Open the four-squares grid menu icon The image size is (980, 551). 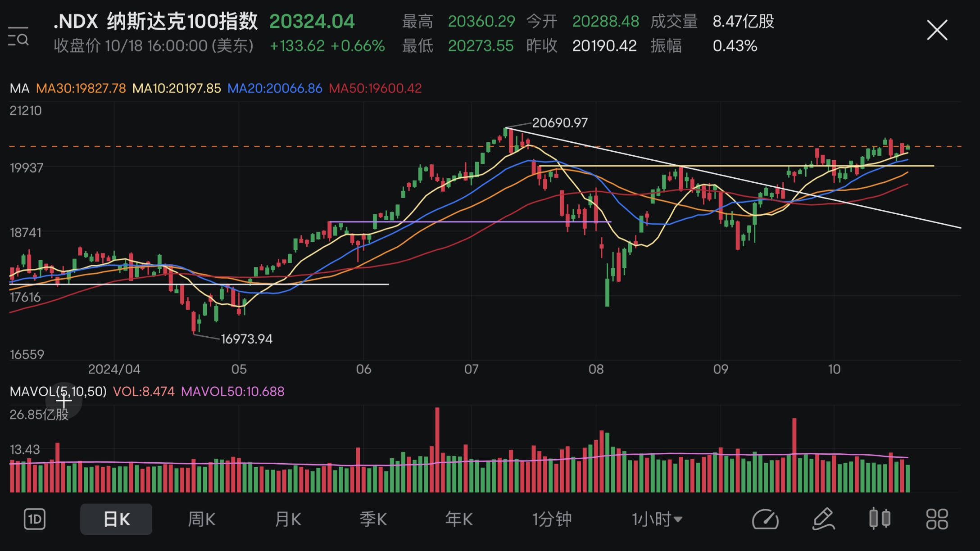937,519
